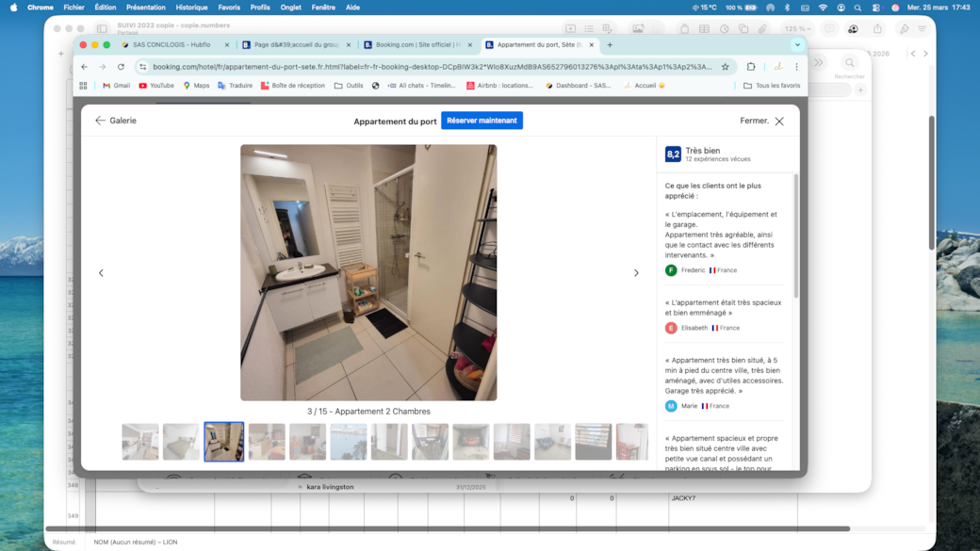The width and height of the screenshot is (980, 551).
Task: Open the Chrome apps grid in bookmarks bar
Action: (x=83, y=86)
